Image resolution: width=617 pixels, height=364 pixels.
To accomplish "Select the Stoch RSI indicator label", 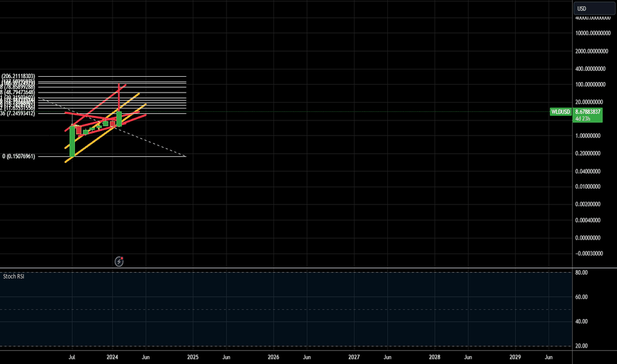I will (x=14, y=277).
